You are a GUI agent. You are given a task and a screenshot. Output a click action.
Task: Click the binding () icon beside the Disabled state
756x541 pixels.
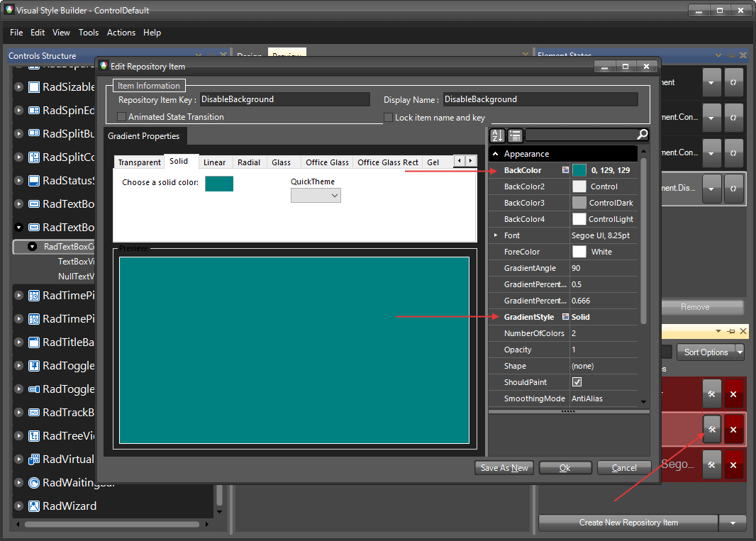click(x=734, y=189)
